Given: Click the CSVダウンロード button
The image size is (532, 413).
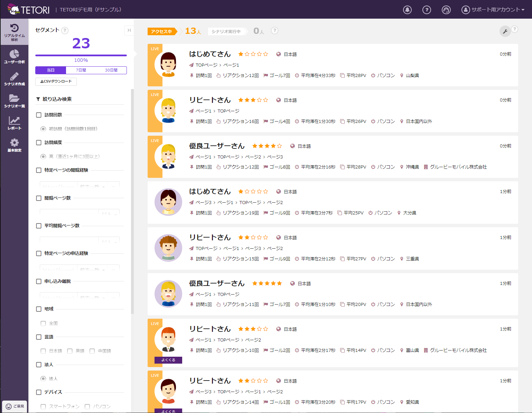Looking at the screenshot, I should coord(56,81).
